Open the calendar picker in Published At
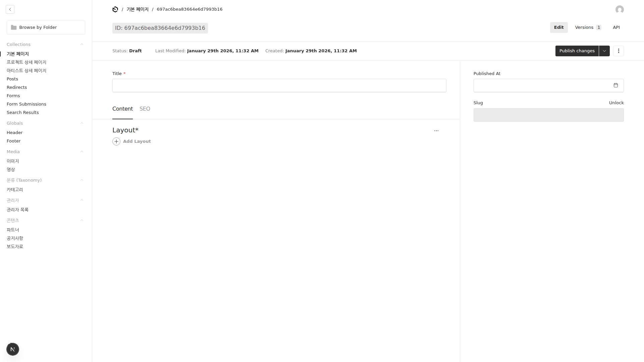The image size is (644, 362). point(615,85)
